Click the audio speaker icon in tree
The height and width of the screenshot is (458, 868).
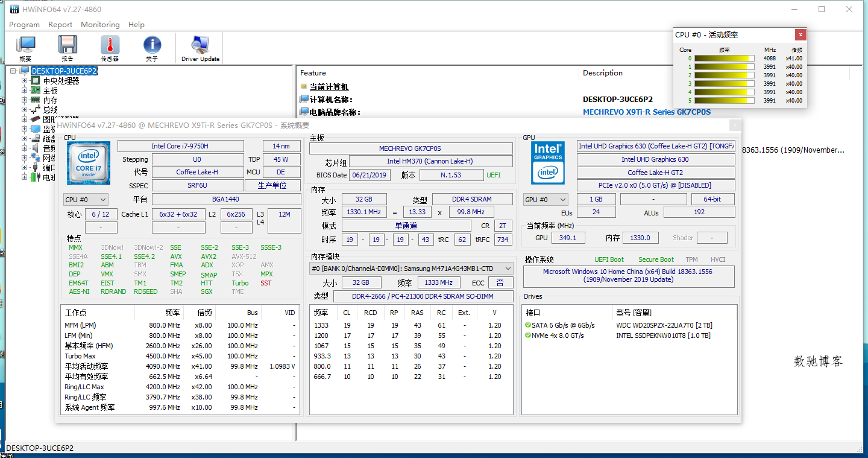36,148
